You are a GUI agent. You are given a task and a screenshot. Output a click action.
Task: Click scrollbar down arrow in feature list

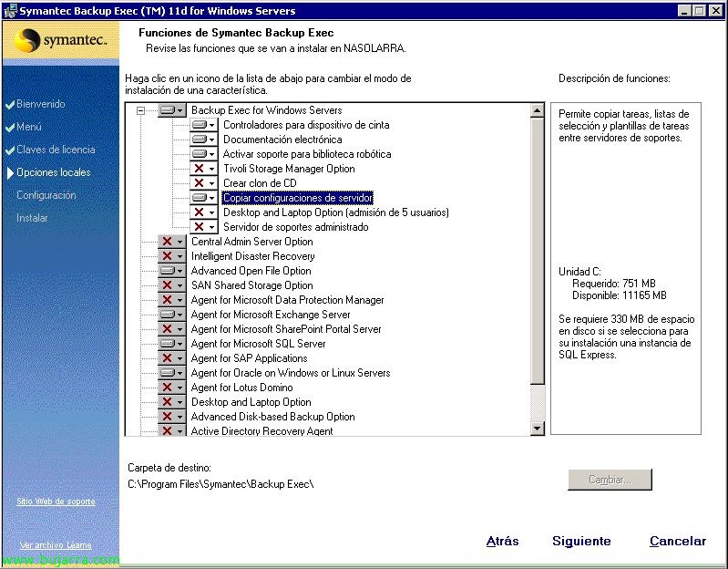tap(538, 429)
